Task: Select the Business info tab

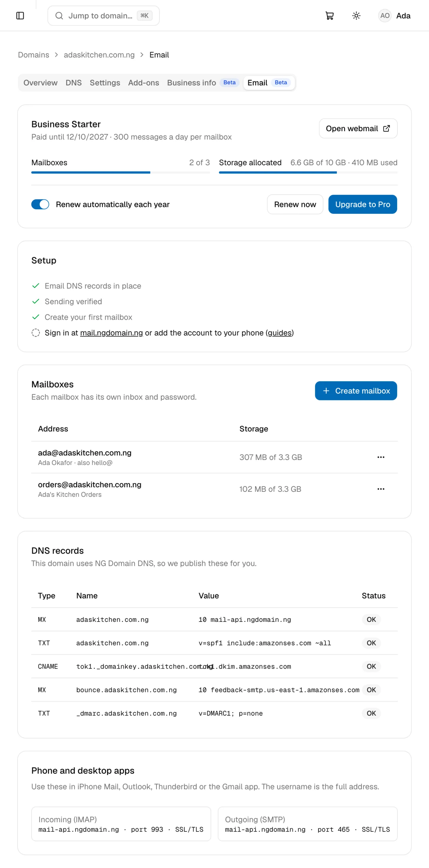Action: tap(203, 82)
